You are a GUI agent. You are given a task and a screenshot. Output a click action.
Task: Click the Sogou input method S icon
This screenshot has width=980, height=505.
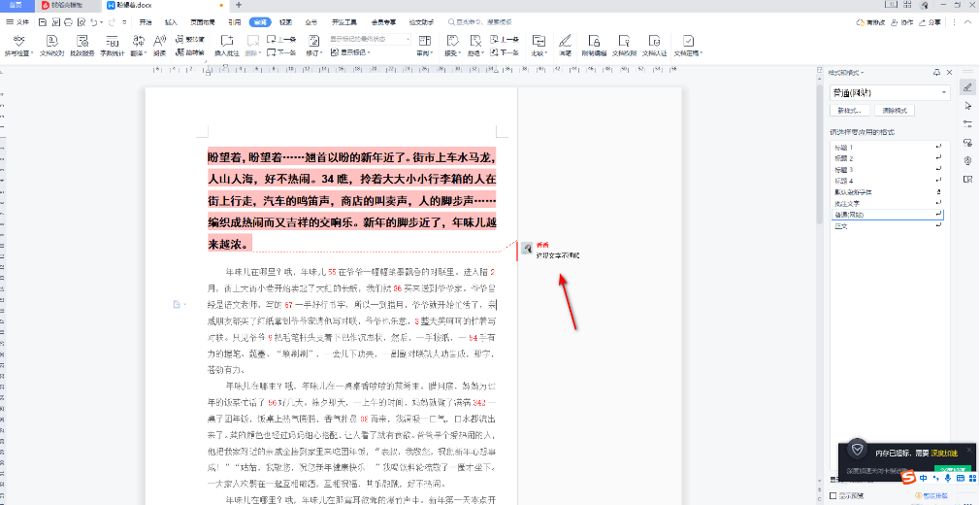[x=909, y=479]
